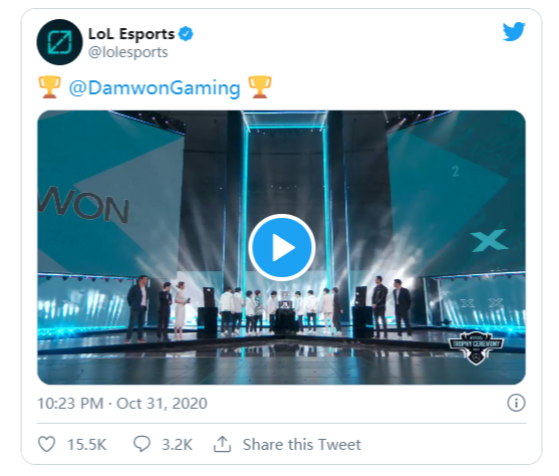Click the blue verified badge
Image resolution: width=559 pixels, height=476 pixels.
(x=186, y=34)
